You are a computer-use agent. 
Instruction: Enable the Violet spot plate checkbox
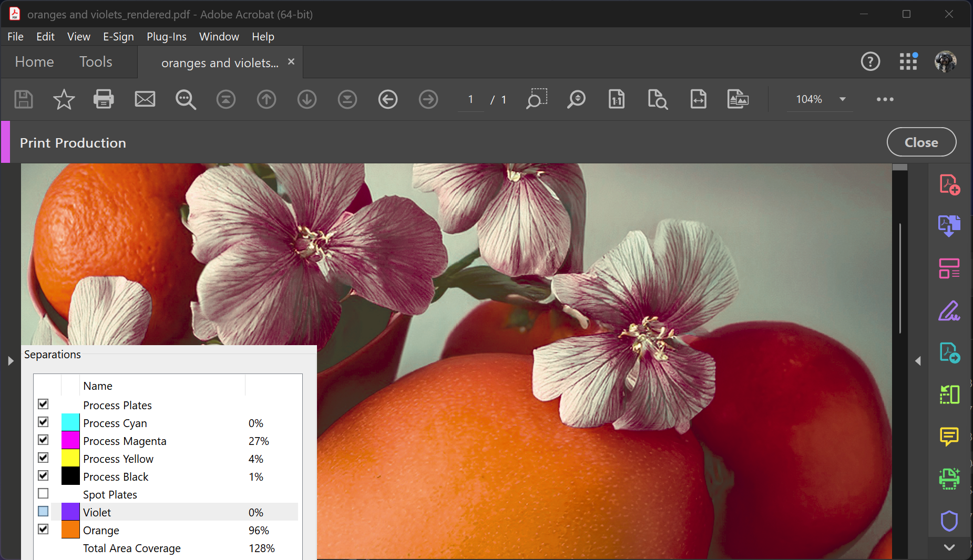[44, 511]
